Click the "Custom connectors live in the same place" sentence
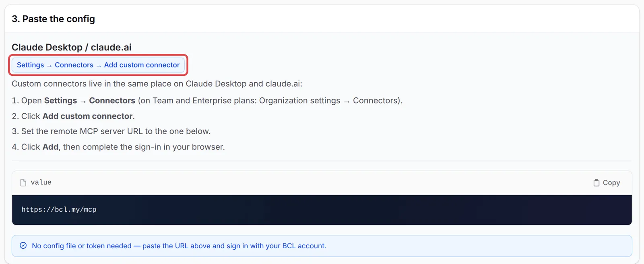 pyautogui.click(x=157, y=84)
